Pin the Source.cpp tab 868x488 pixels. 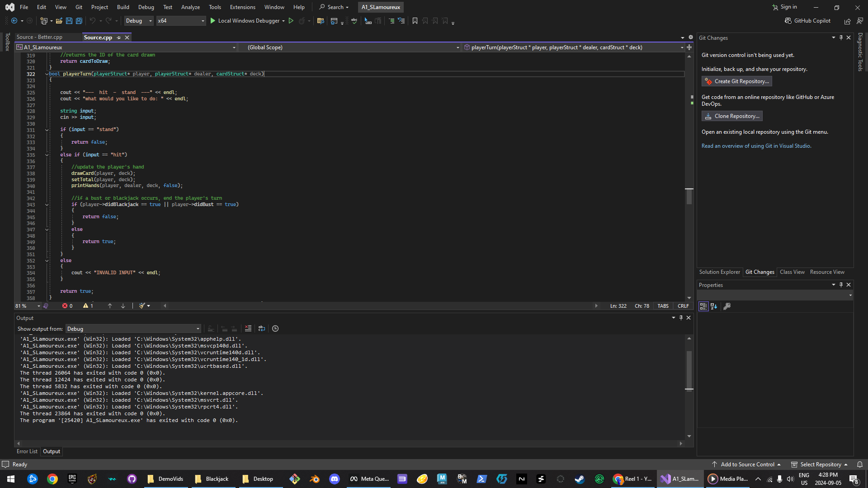click(119, 38)
